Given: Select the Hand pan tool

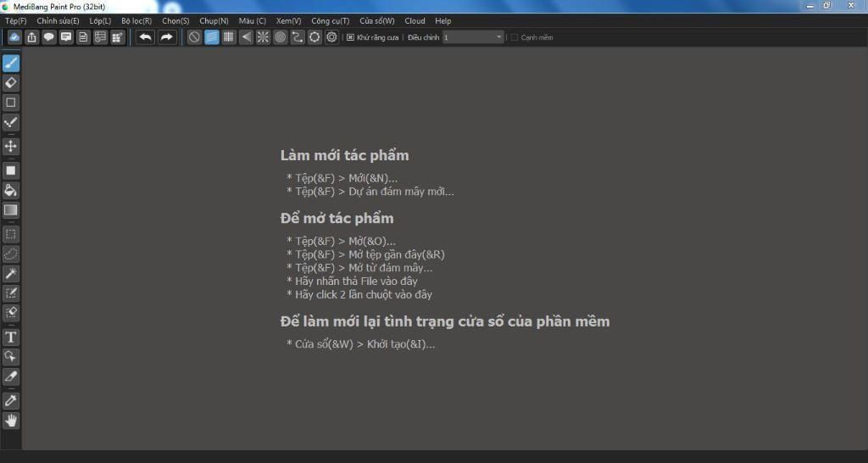Looking at the screenshot, I should [10, 421].
